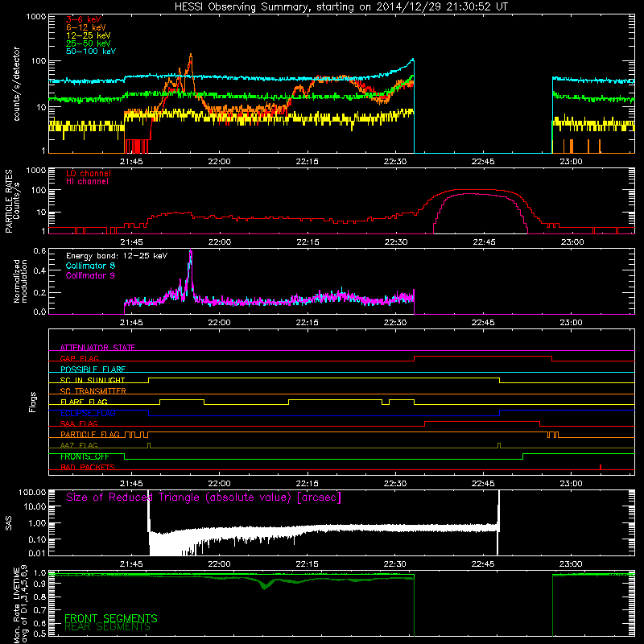Select the SC_IN_SUNLIGHT flag label
The image size is (644, 644).
coord(93,380)
